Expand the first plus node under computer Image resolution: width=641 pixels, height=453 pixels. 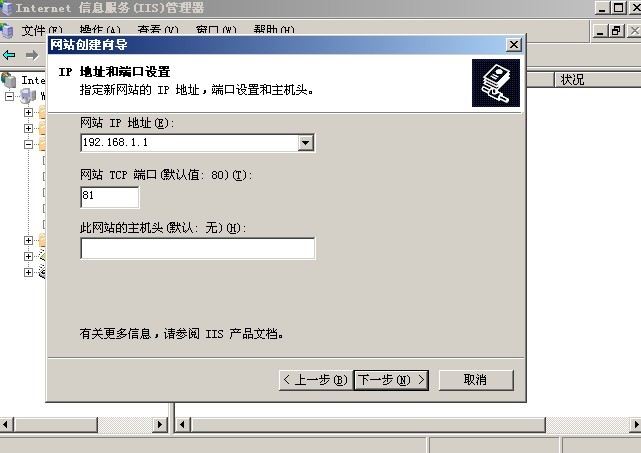(28, 112)
